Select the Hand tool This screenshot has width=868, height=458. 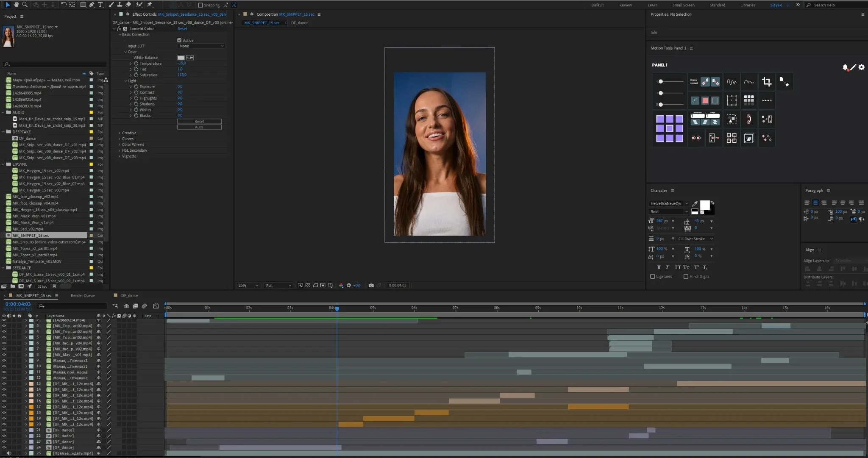[16, 5]
